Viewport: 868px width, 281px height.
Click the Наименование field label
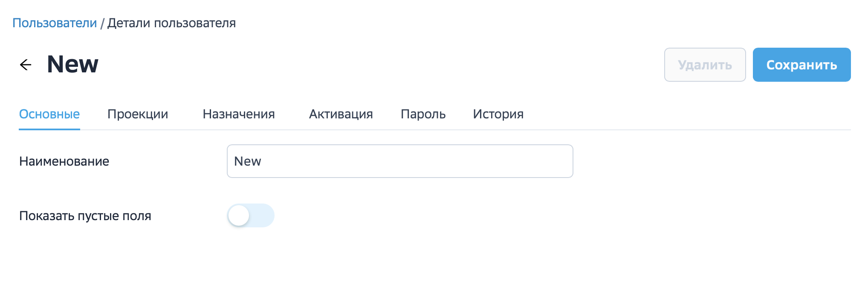tap(64, 161)
